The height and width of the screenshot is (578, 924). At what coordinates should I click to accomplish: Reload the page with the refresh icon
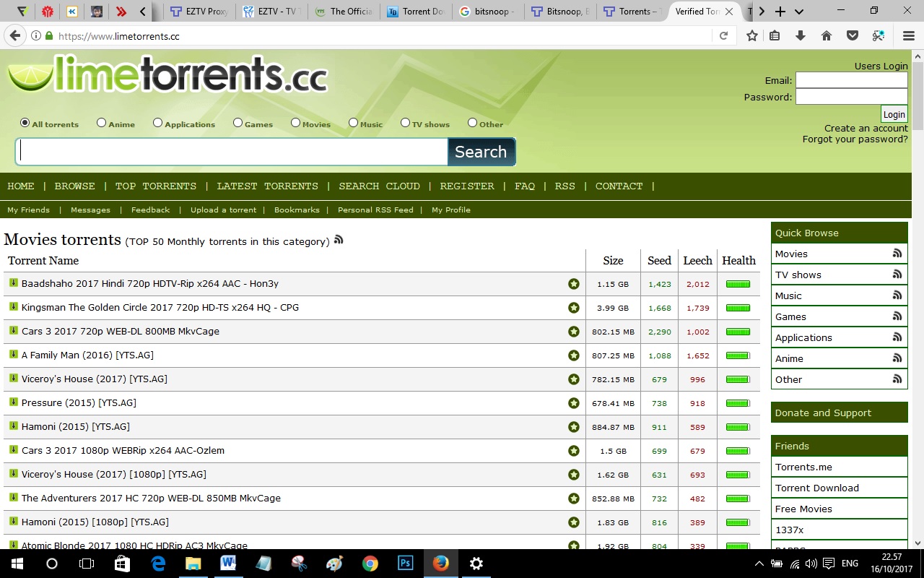(723, 35)
